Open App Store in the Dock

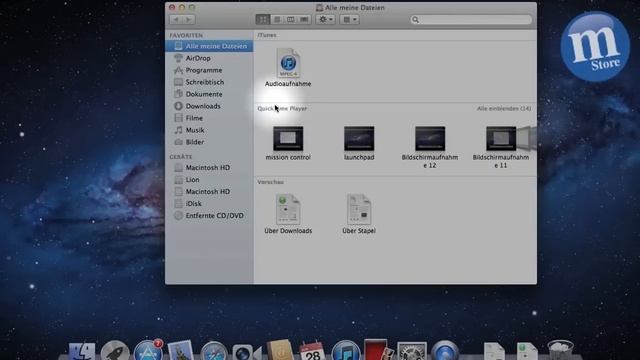pos(148,351)
